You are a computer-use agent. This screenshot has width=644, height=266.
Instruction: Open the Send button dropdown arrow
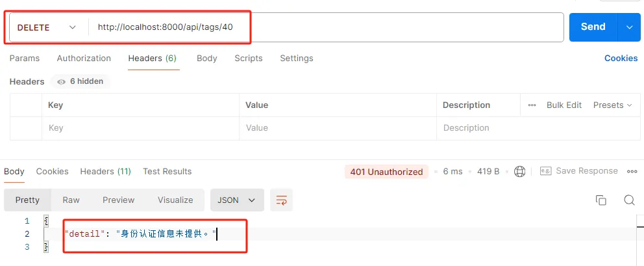click(628, 27)
